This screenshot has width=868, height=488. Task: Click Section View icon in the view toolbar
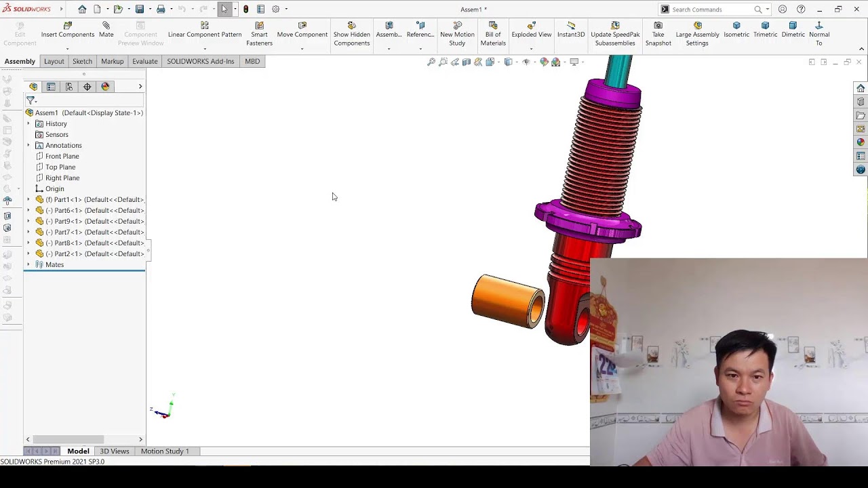pos(467,62)
